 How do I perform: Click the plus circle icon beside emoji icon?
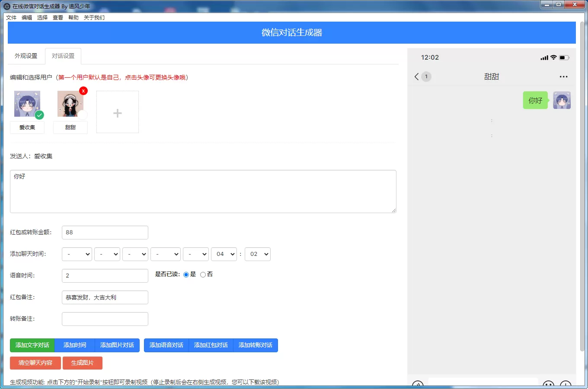pos(565,386)
